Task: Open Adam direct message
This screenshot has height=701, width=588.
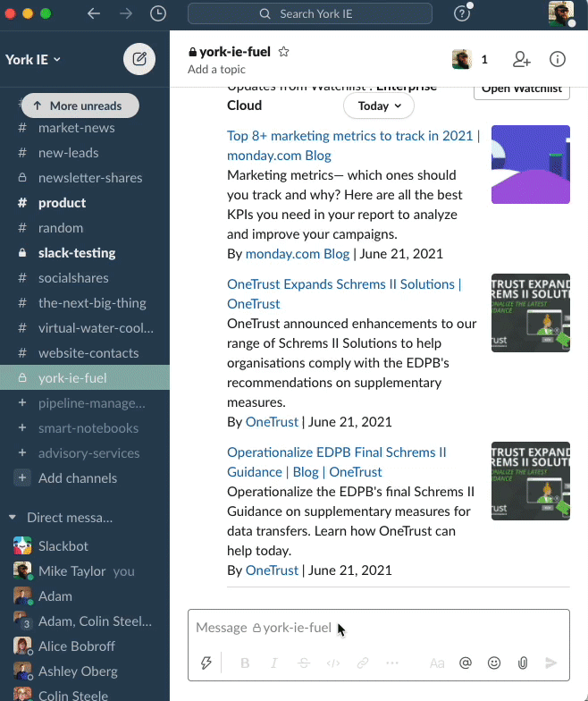Action: pyautogui.click(x=85, y=595)
